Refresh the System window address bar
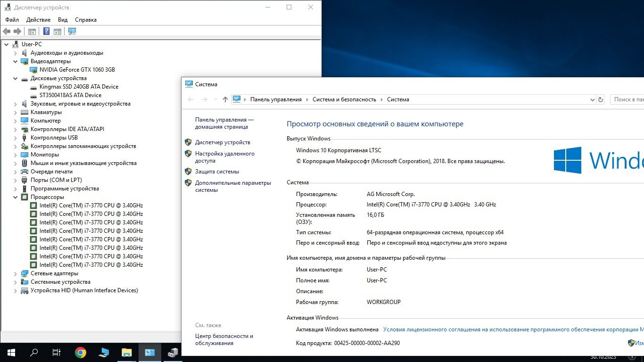Image resolution: width=644 pixels, height=362 pixels. (x=601, y=99)
